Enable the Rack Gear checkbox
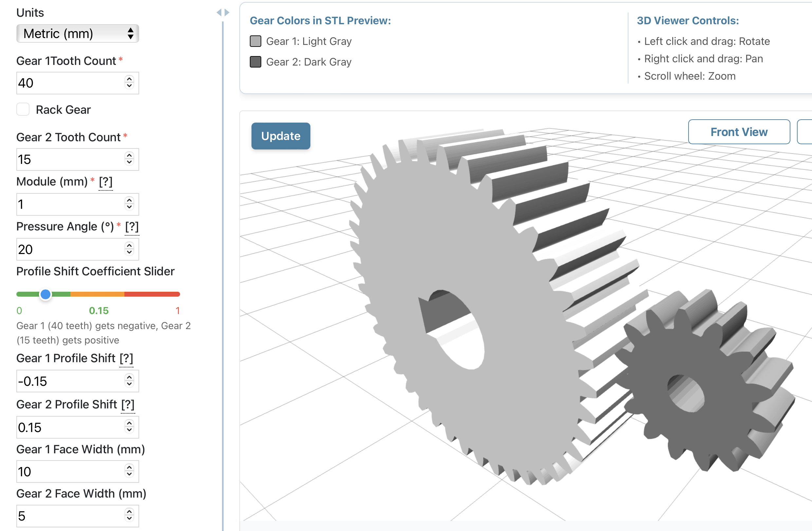 tap(23, 109)
